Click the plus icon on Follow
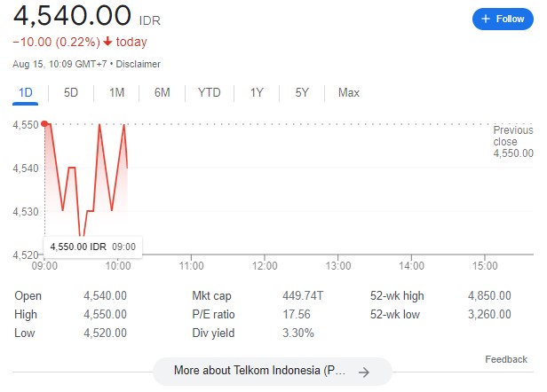 tap(486, 19)
